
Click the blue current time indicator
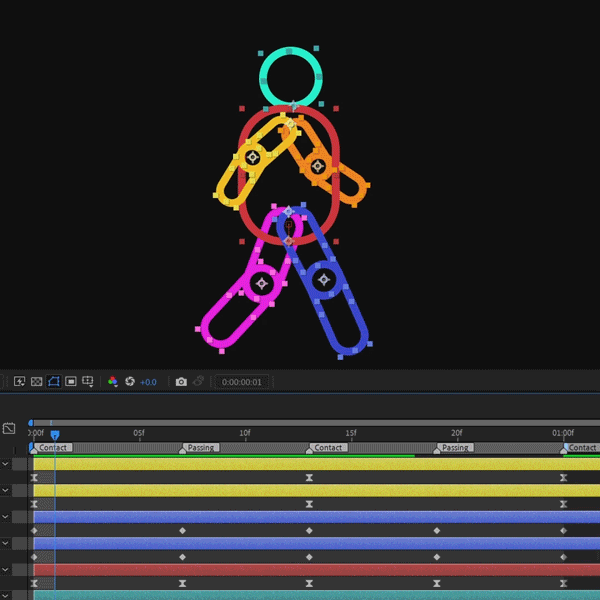coord(55,435)
